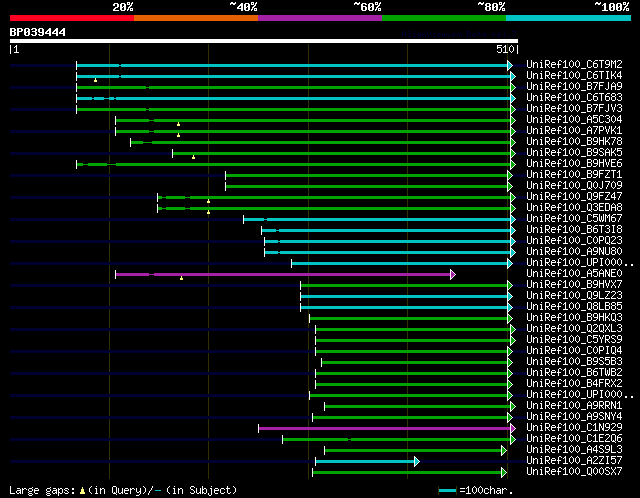Click the purple alignment bar for A5ANE0

click(283, 274)
